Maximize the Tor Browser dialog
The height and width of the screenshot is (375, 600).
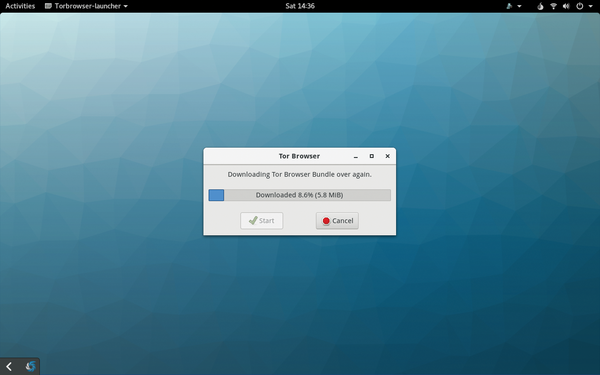[372, 156]
